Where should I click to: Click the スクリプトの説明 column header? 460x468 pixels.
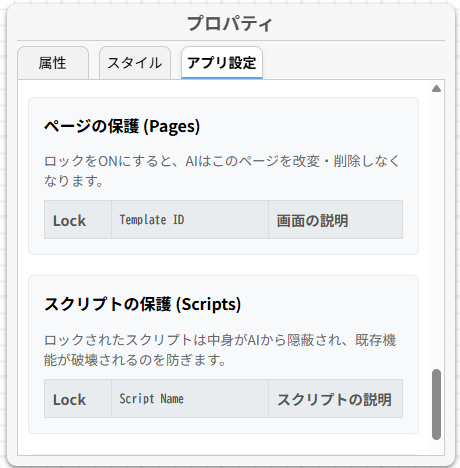(x=335, y=398)
